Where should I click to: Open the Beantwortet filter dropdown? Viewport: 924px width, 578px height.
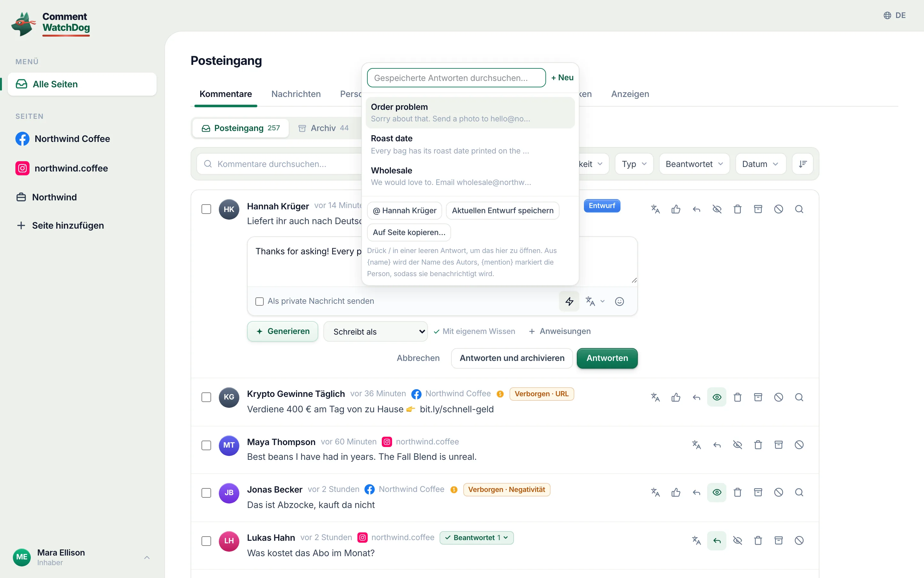694,164
